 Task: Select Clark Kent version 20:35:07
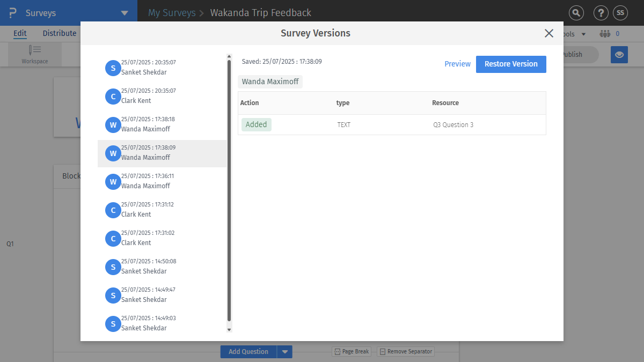(162, 96)
